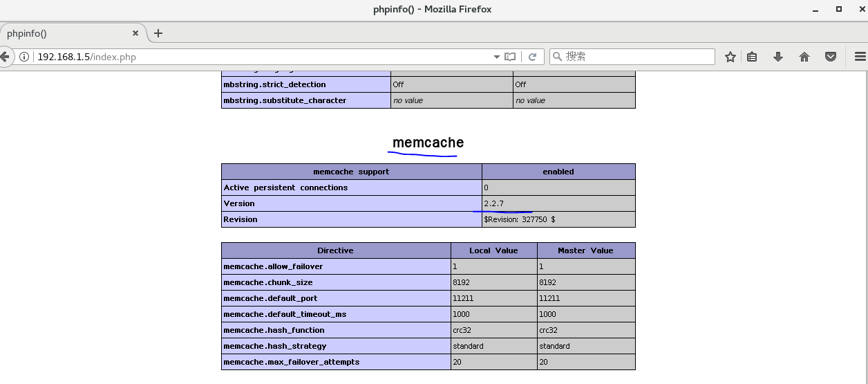Click the Local Value column header
The height and width of the screenshot is (384, 868).
pos(493,250)
